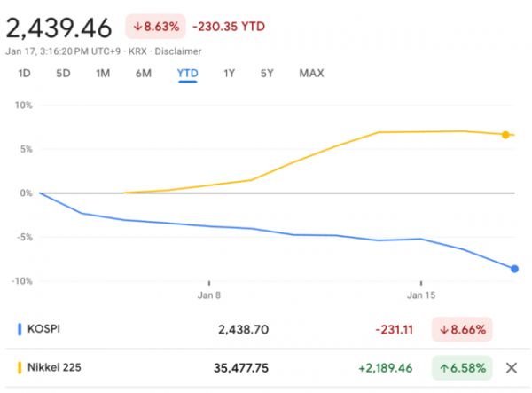Select the YTD tab
532x393 pixels.
tap(187, 73)
